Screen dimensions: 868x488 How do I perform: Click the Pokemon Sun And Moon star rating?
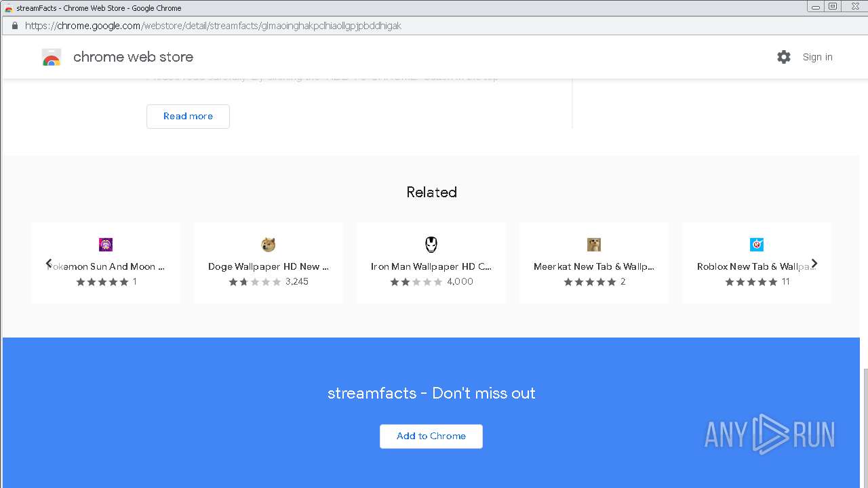point(102,282)
